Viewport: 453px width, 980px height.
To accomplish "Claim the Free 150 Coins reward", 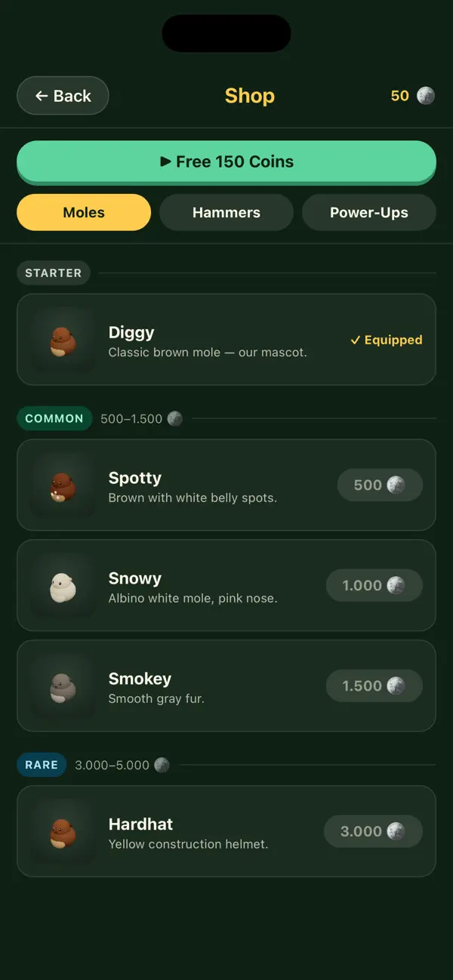I will (226, 162).
